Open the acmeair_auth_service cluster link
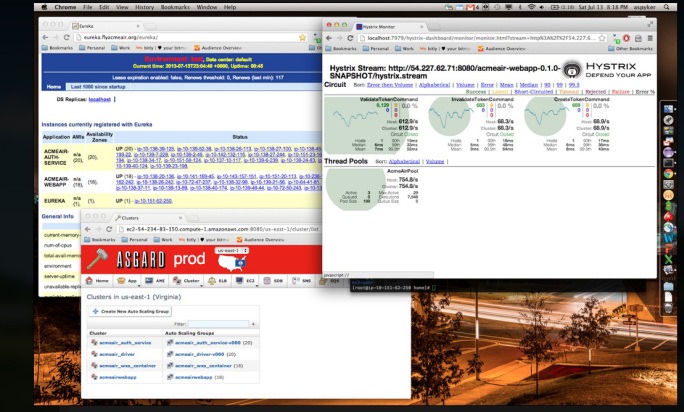 [x=125, y=343]
